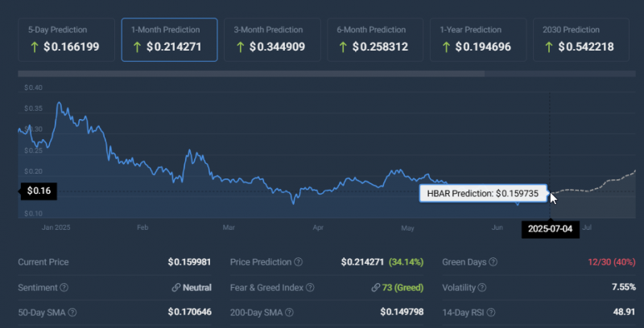Select the 1-Month Prediction tab

[x=170, y=39]
